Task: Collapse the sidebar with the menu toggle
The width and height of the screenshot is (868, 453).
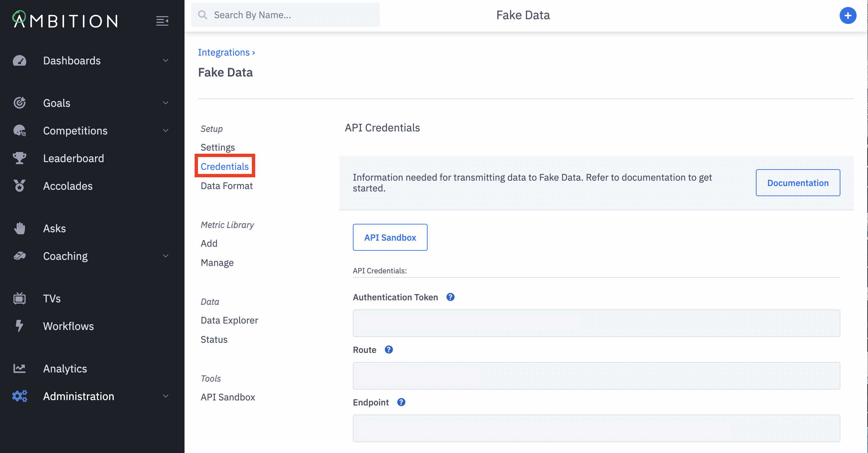Action: coord(162,21)
